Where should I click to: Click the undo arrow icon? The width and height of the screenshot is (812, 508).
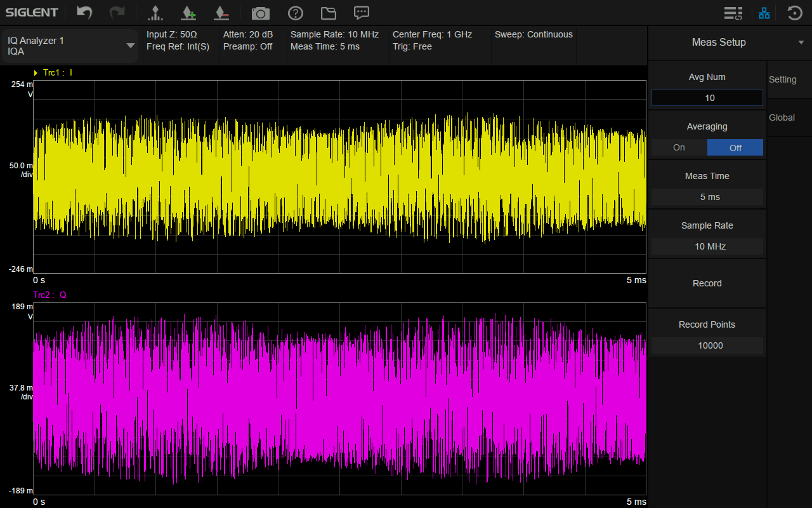point(84,13)
